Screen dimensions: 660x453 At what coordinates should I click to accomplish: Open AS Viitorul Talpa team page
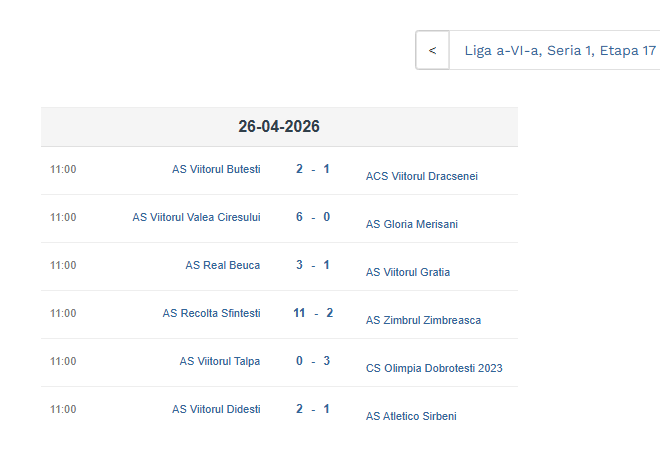pyautogui.click(x=220, y=361)
